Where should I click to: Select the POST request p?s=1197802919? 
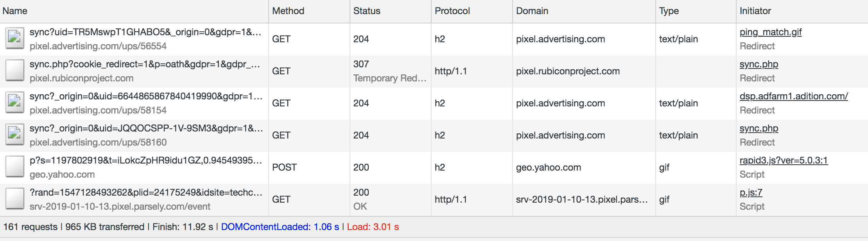[434, 167]
